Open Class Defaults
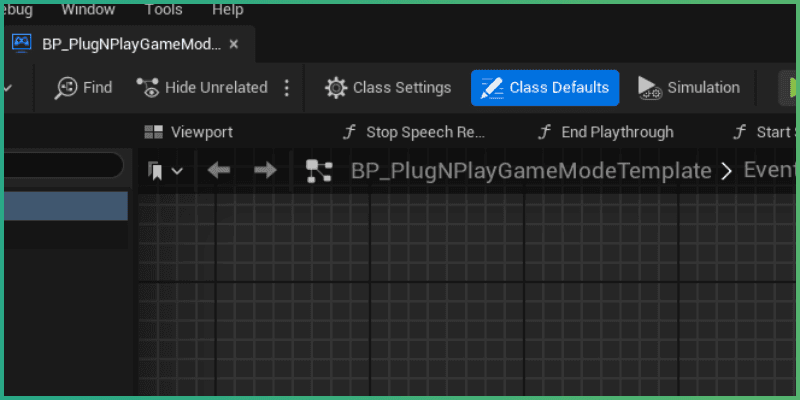This screenshot has height=400, width=800. tap(545, 88)
